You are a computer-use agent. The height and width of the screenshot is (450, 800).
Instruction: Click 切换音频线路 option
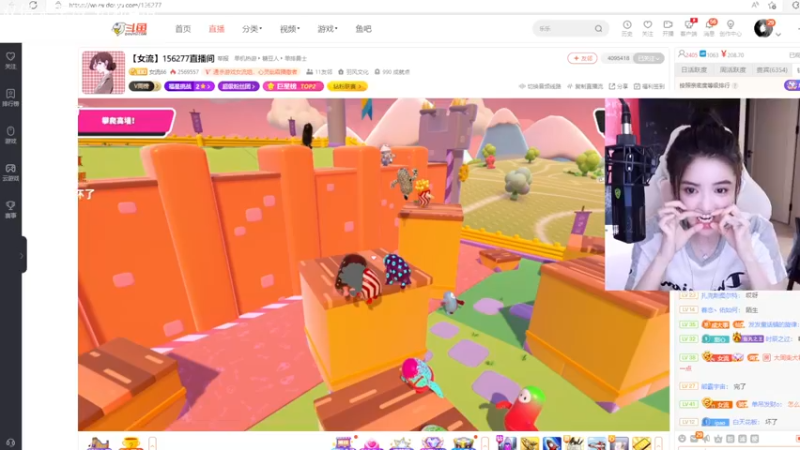(x=540, y=86)
